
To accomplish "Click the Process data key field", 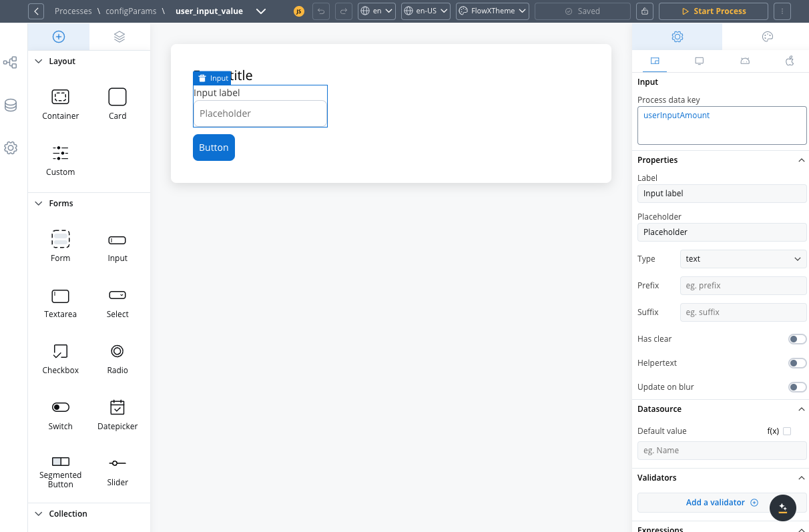I will (x=722, y=125).
